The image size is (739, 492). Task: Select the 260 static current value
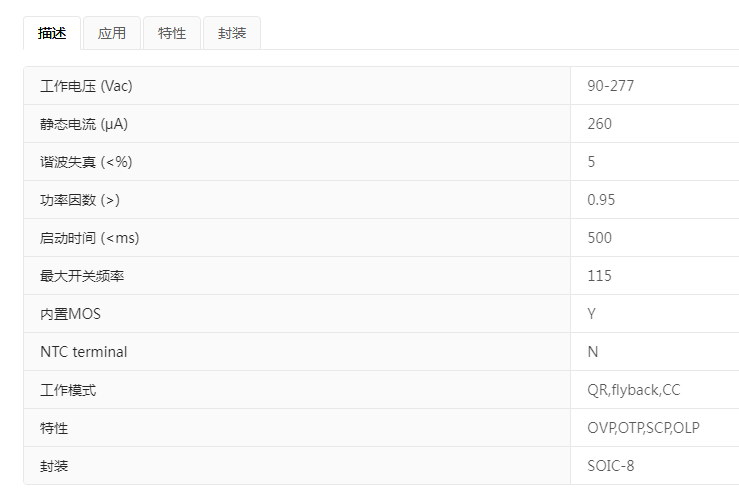[599, 124]
